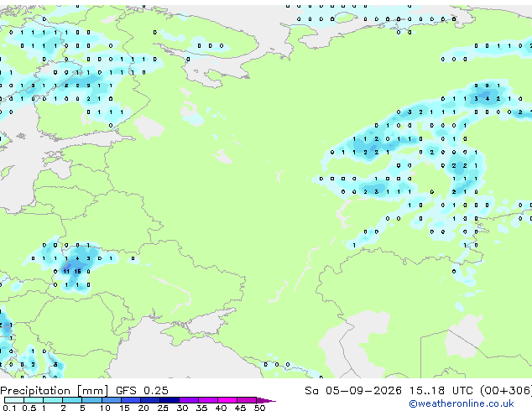Click the '(00+306)' forecast offset text
Image resolution: width=532 pixels, height=411 pixels.
[x=506, y=391]
